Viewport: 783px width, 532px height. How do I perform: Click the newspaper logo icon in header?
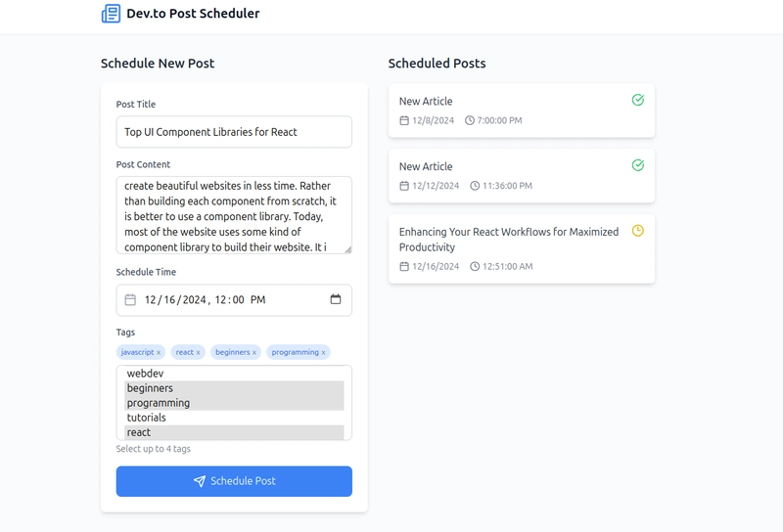[x=111, y=14]
